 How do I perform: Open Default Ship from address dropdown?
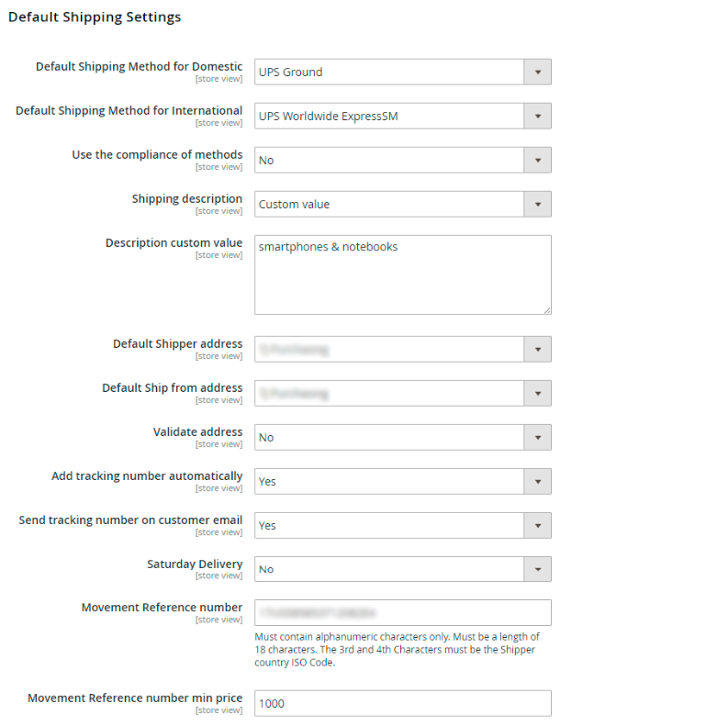coord(537,393)
